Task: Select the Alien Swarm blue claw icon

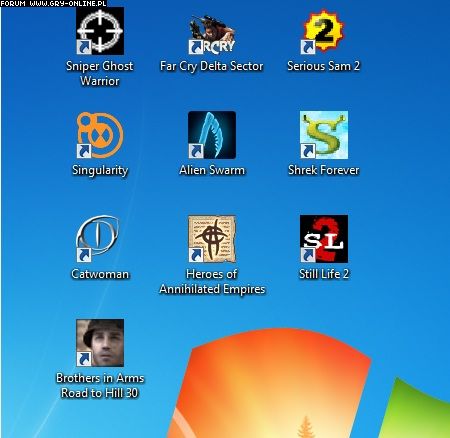Action: 212,135
